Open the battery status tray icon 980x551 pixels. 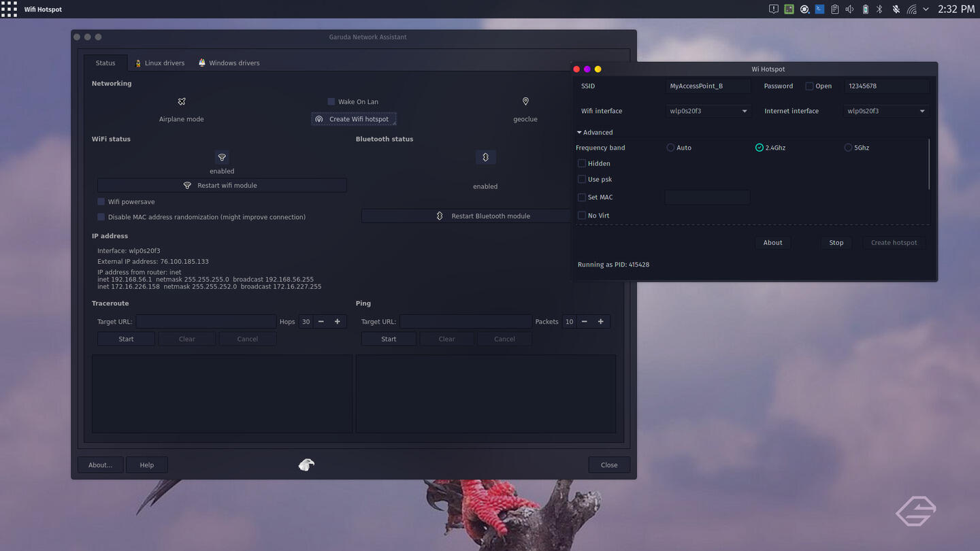(866, 9)
